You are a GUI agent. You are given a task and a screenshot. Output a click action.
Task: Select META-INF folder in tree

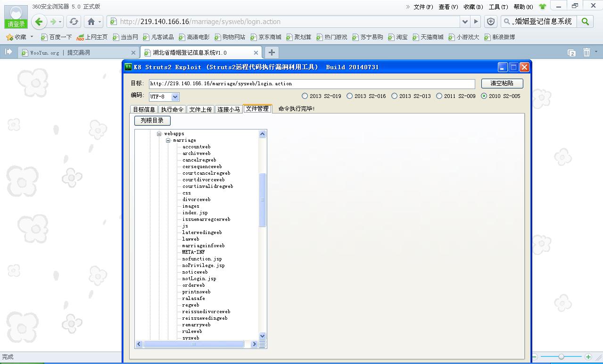point(194,252)
